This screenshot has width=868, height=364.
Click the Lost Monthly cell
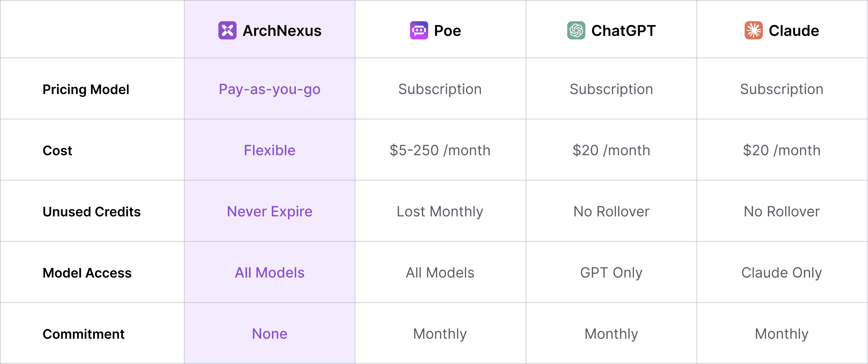(x=440, y=212)
